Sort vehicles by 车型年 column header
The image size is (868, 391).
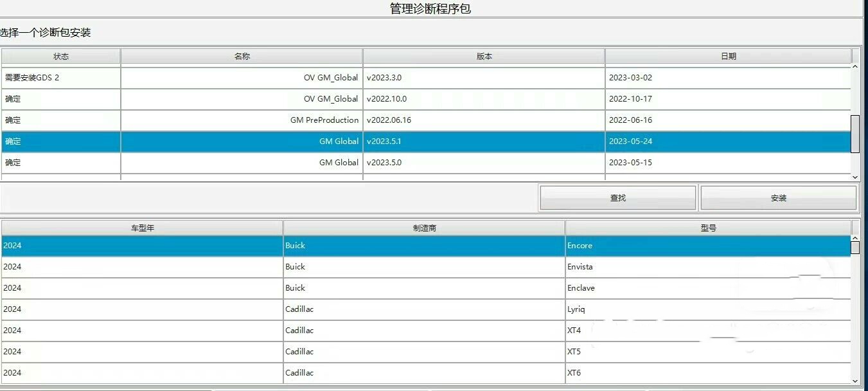pos(142,228)
